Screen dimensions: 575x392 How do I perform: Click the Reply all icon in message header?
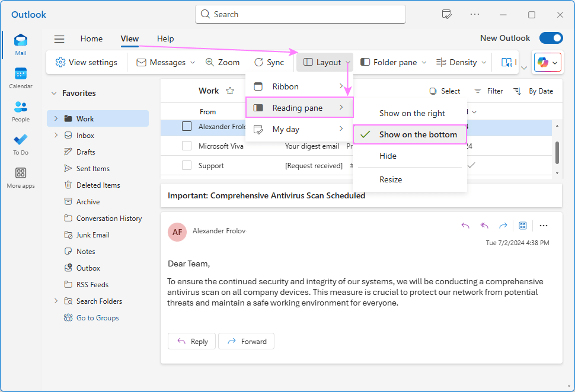[484, 226]
